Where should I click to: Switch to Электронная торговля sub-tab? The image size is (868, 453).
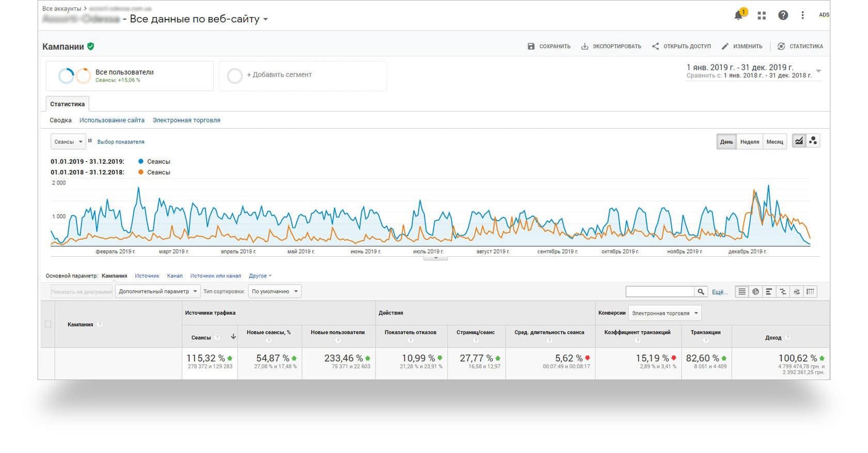187,120
